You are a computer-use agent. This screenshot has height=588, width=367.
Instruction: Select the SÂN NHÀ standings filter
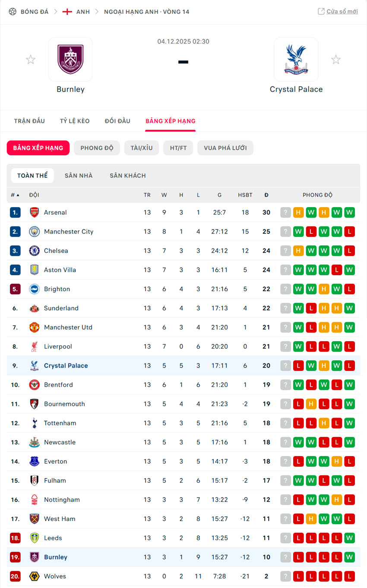tap(79, 176)
